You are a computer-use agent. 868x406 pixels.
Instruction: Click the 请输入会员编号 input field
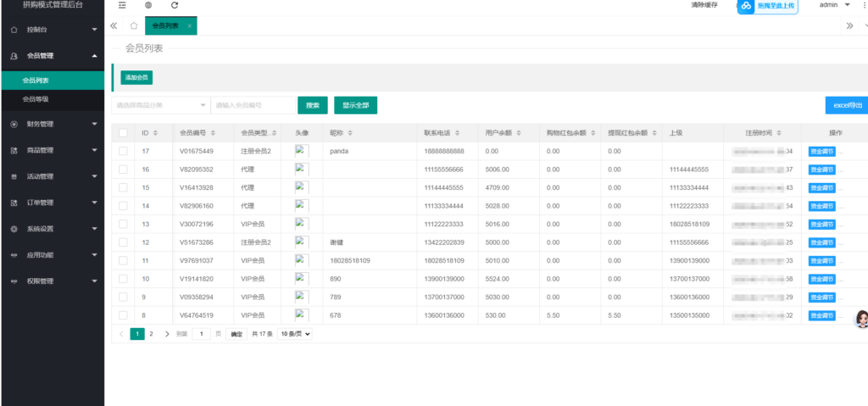click(252, 105)
